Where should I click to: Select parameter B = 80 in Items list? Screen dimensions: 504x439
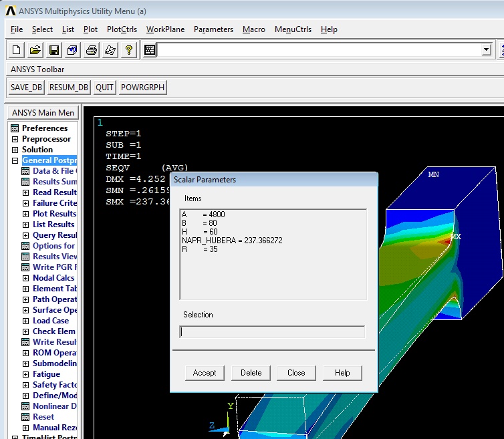200,223
